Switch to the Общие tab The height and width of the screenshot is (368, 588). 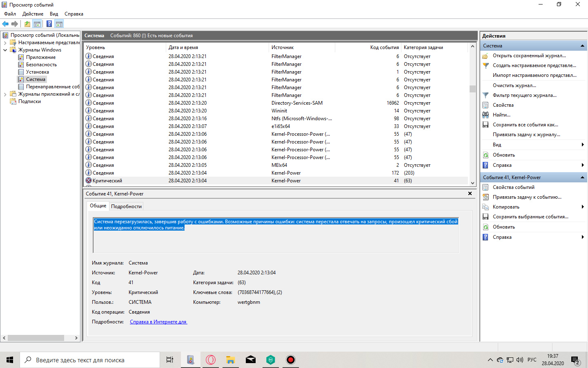(x=98, y=206)
